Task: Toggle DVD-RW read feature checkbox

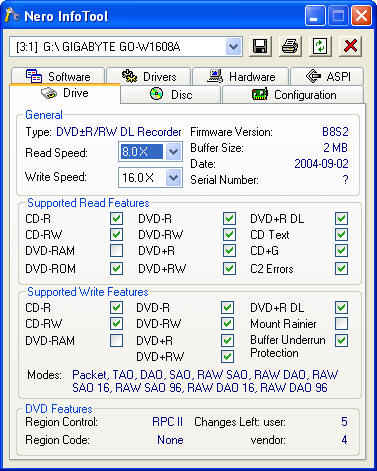Action: (x=229, y=234)
